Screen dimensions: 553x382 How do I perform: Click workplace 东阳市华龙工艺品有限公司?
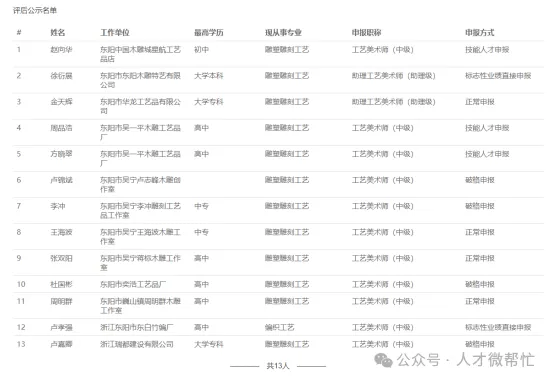[x=140, y=106]
